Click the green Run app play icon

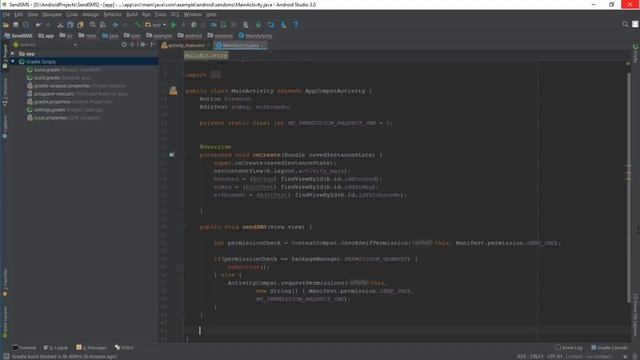173,25
